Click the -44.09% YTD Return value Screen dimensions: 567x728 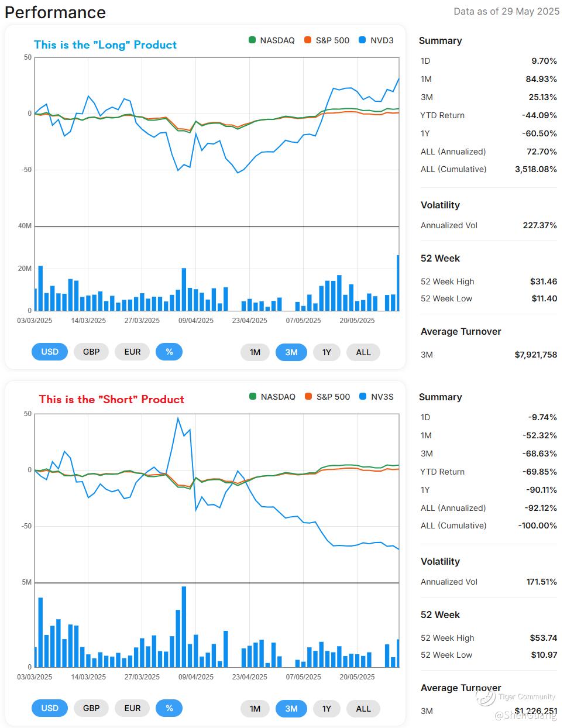coord(539,115)
